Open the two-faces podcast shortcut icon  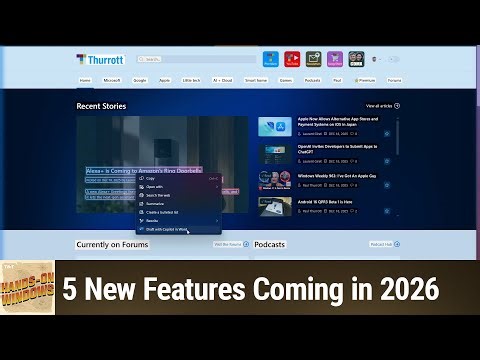click(356, 59)
